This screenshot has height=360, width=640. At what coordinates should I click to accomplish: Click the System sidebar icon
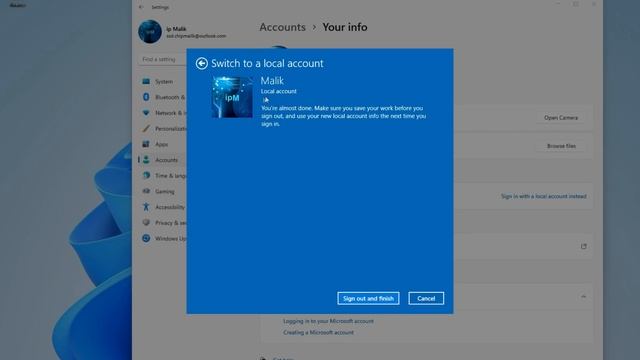(x=146, y=82)
